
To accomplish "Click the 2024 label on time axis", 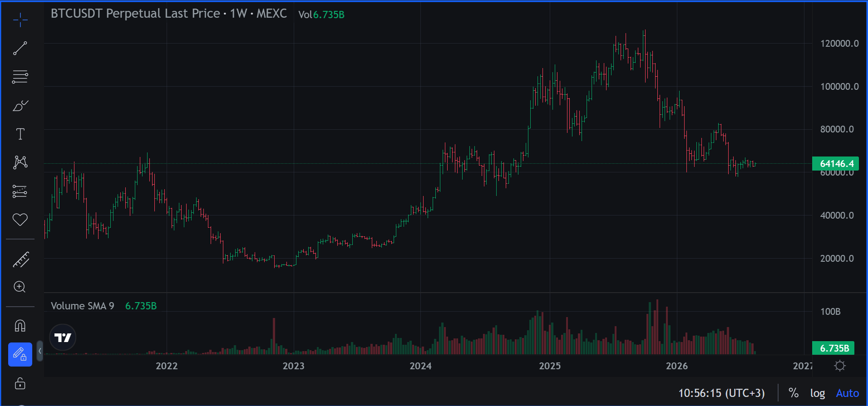I will (x=420, y=366).
